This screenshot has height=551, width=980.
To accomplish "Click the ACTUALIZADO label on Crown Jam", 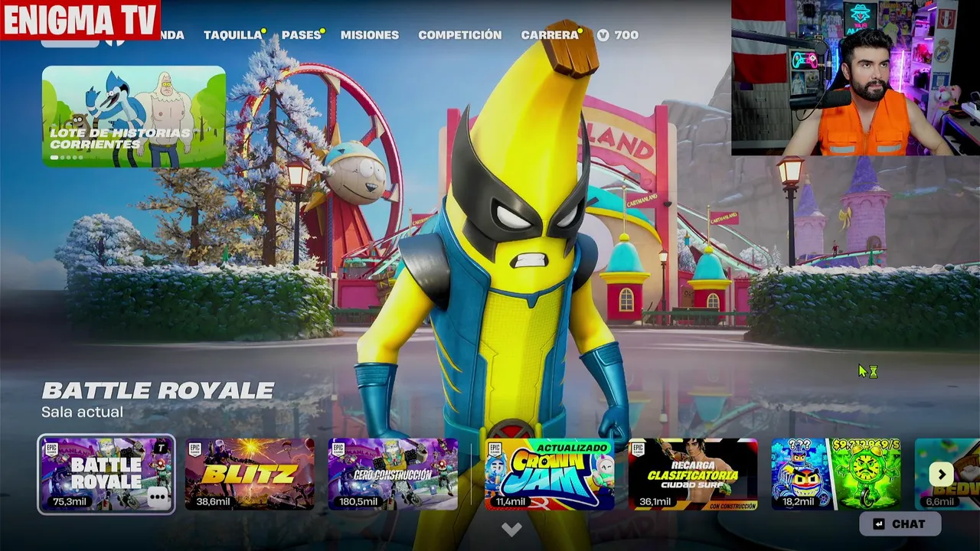I will [571, 447].
